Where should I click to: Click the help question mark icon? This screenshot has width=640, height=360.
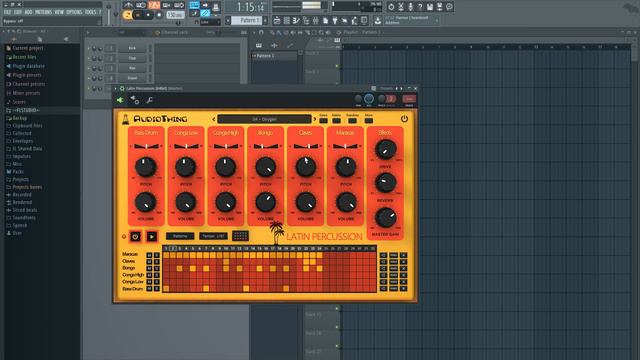tap(420, 7)
